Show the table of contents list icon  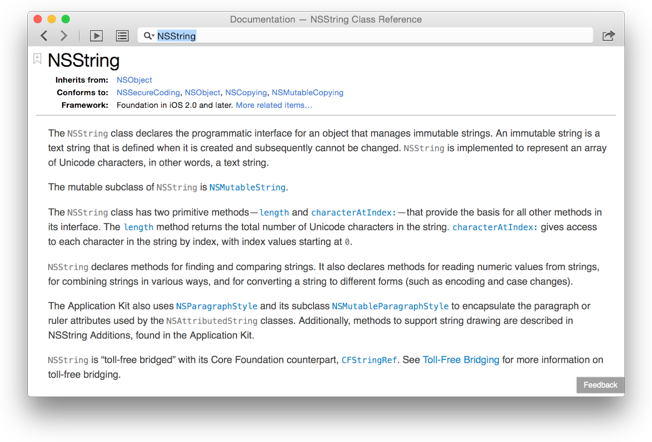122,36
